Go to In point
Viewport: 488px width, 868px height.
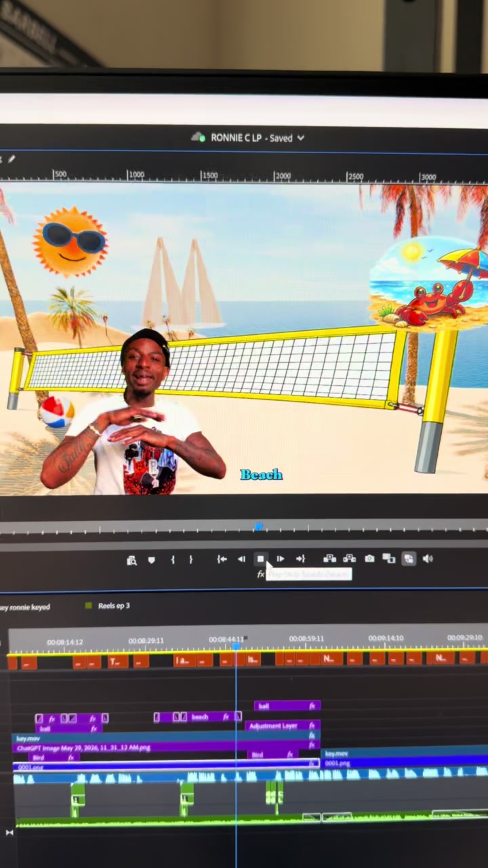tap(222, 559)
